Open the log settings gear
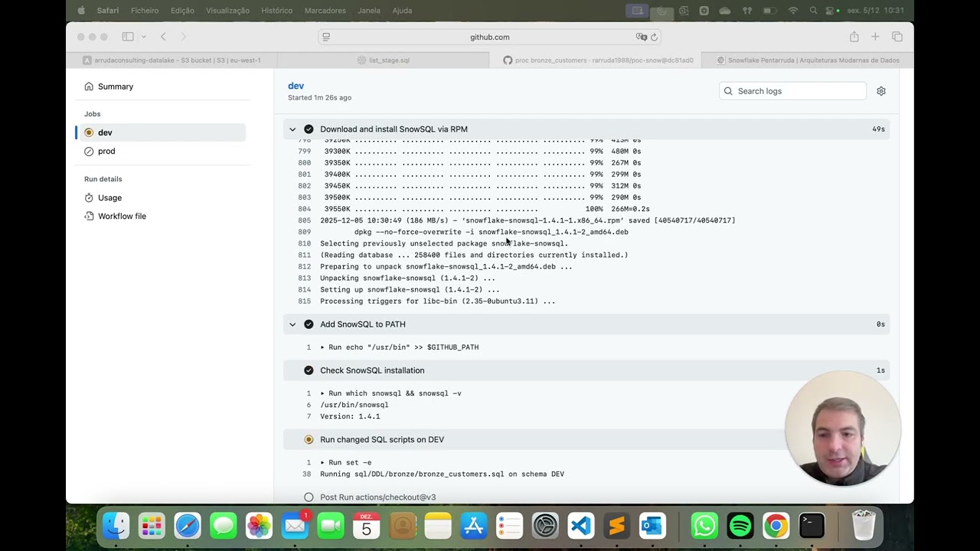Image resolution: width=980 pixels, height=551 pixels. [x=881, y=91]
